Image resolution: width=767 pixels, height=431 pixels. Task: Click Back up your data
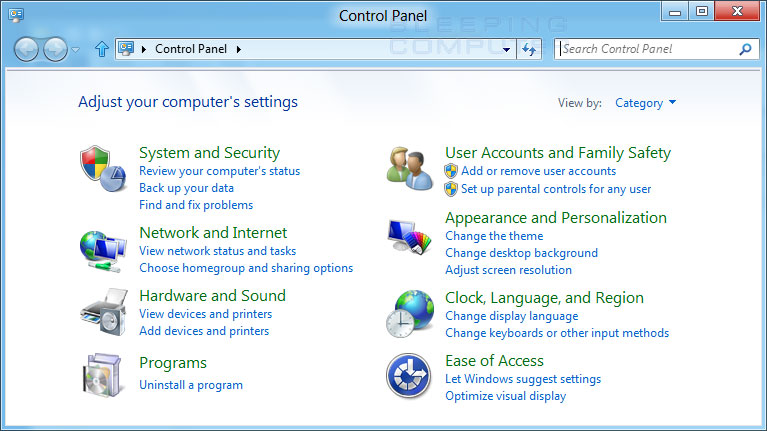(x=186, y=188)
